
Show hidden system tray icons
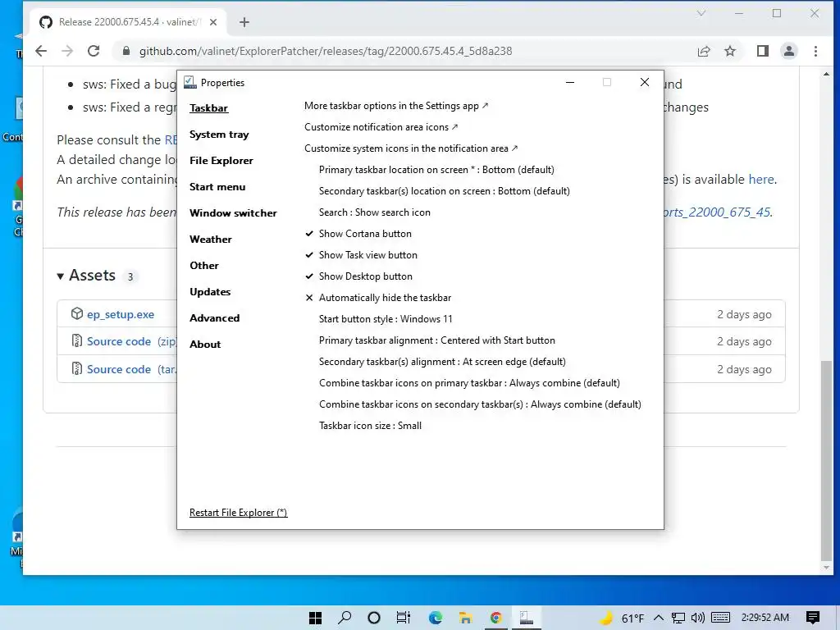[659, 619]
